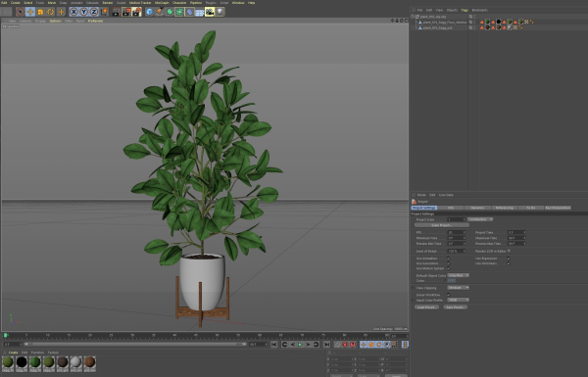Play animation forwards green button
The width and height of the screenshot is (588, 377).
[x=300, y=345]
